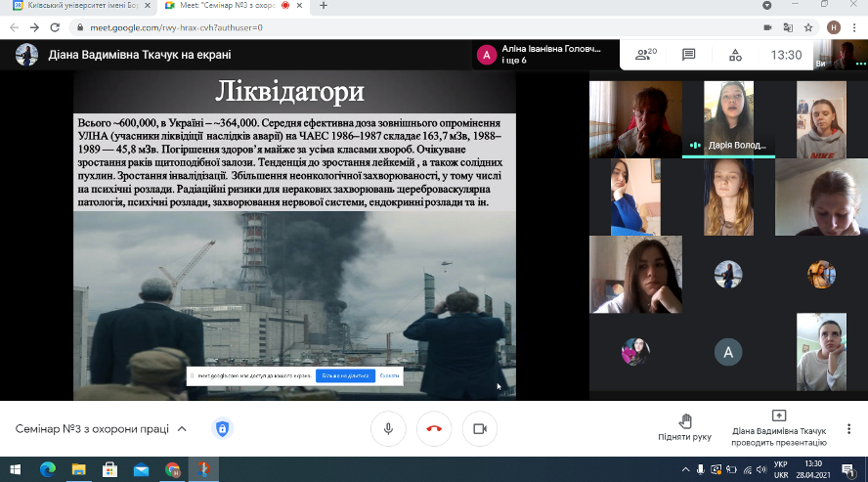Viewport: 868px width, 482px height.
Task: Click the blue shield host controls icon
Action: tap(222, 429)
